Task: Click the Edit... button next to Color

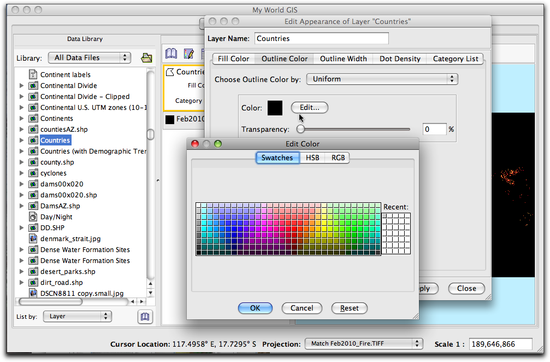Action: [309, 108]
